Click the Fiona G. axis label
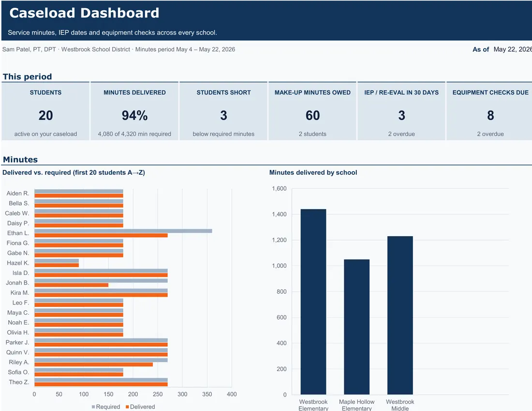This screenshot has height=411, width=532. [x=17, y=243]
